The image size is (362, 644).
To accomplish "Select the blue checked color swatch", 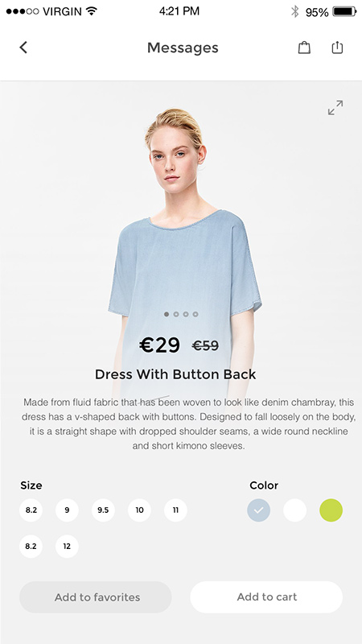I will [258, 510].
